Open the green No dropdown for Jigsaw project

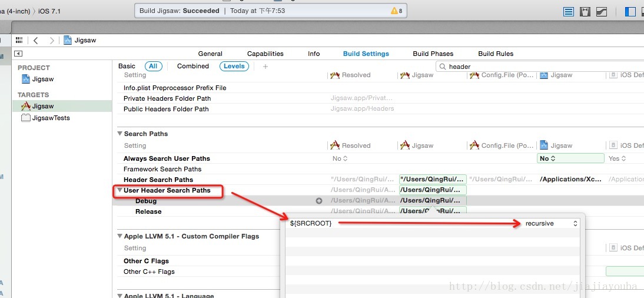570,158
